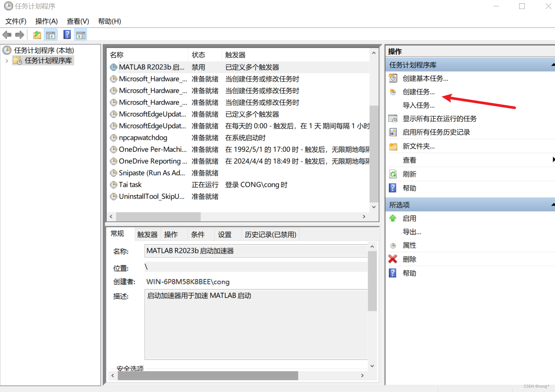Click 帮助 under 任务计划程序库 section
Viewport: 555px width, 392px height.
409,188
